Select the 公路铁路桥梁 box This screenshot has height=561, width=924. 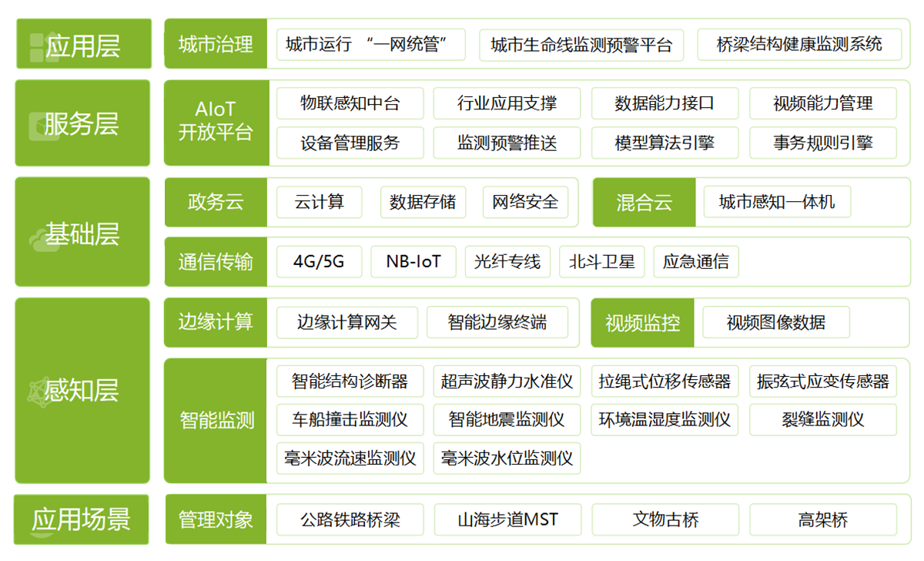350,520
